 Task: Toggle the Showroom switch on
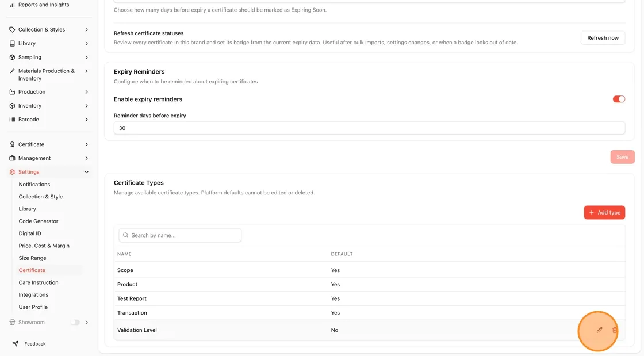coord(75,322)
